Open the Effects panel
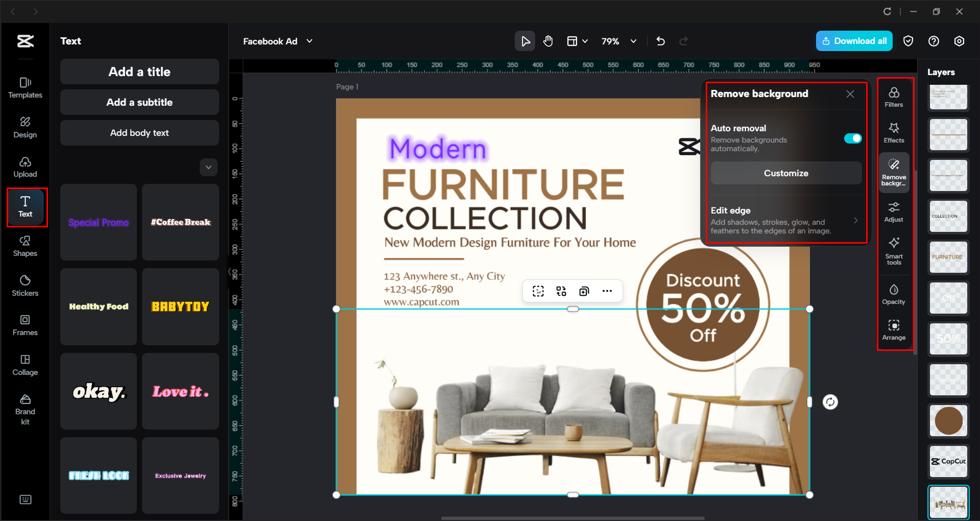 pos(894,132)
